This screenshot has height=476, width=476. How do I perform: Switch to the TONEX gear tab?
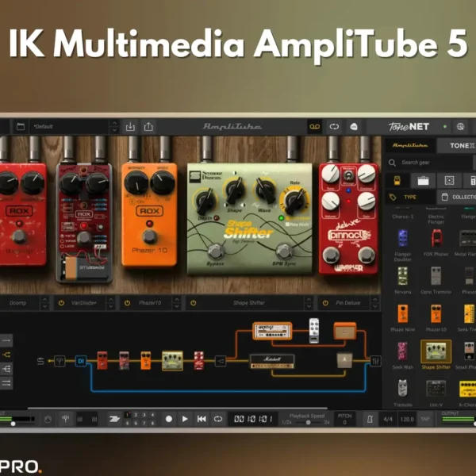(x=457, y=145)
